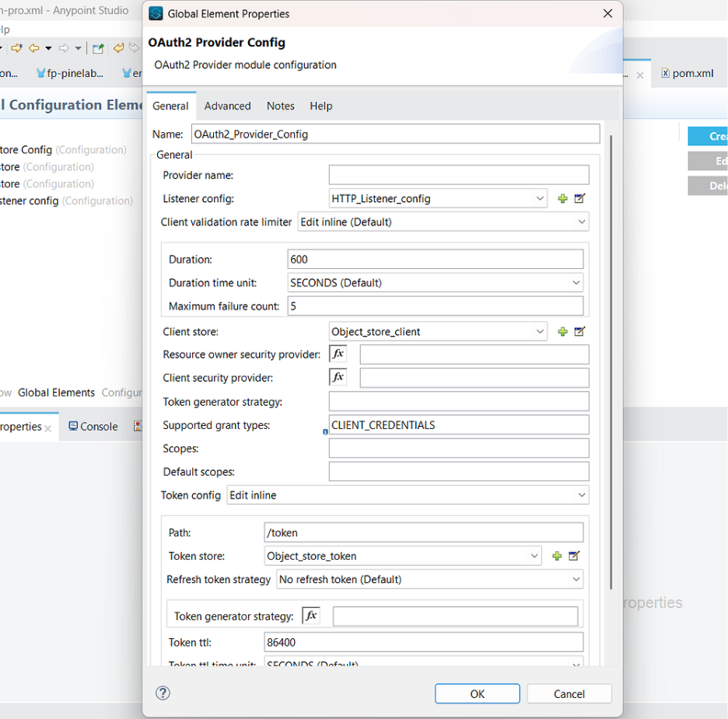Click the Last Edit Location toolbar icon
The image size is (728, 719).
[16, 48]
